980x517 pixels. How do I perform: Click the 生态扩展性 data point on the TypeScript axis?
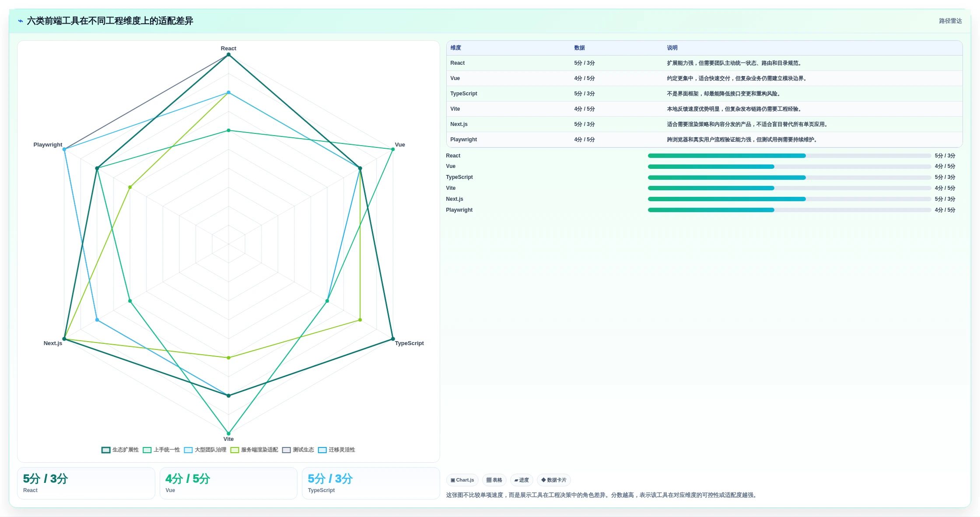point(393,339)
